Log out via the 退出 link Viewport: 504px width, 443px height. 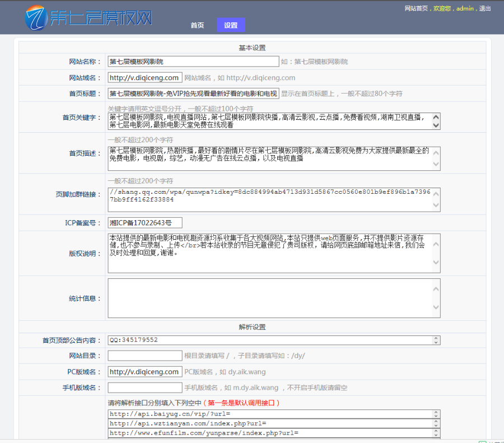pos(485,8)
